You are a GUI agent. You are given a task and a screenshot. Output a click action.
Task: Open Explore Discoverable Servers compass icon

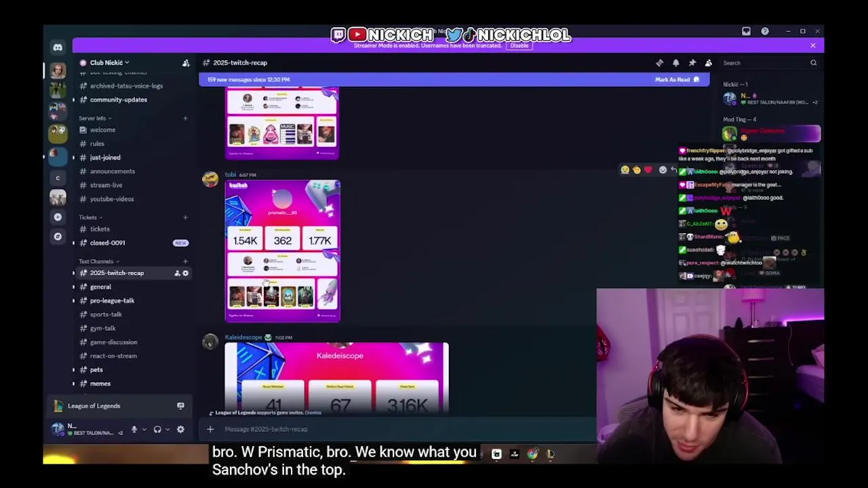click(58, 237)
